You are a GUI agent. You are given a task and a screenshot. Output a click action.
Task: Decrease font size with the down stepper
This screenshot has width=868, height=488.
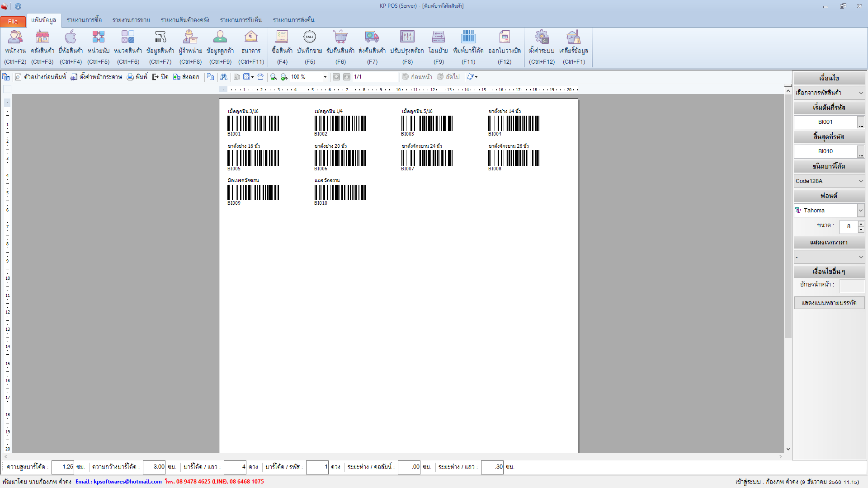click(x=861, y=230)
